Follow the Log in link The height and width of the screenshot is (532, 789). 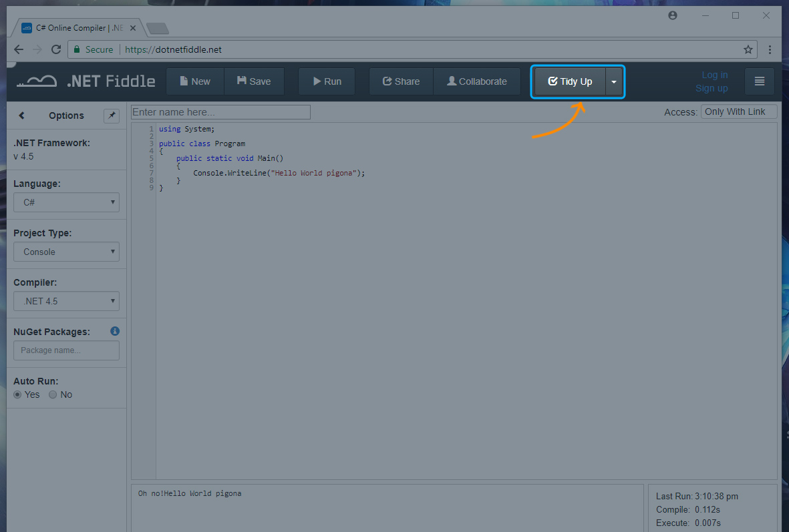714,75
